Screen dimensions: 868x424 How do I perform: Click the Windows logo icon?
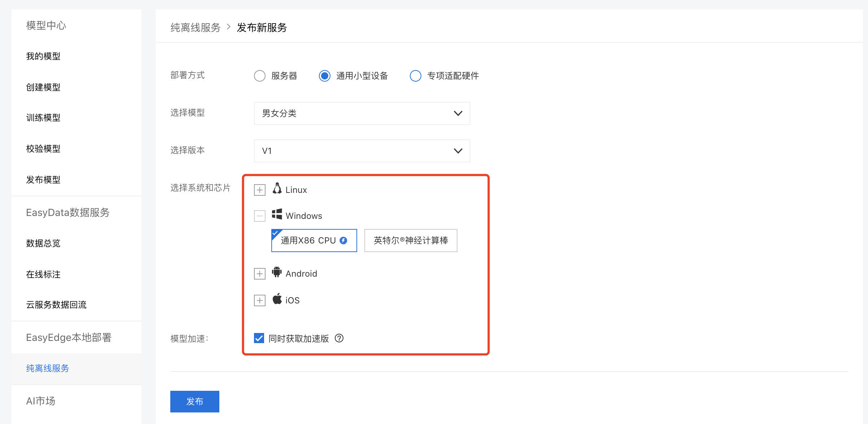(277, 214)
